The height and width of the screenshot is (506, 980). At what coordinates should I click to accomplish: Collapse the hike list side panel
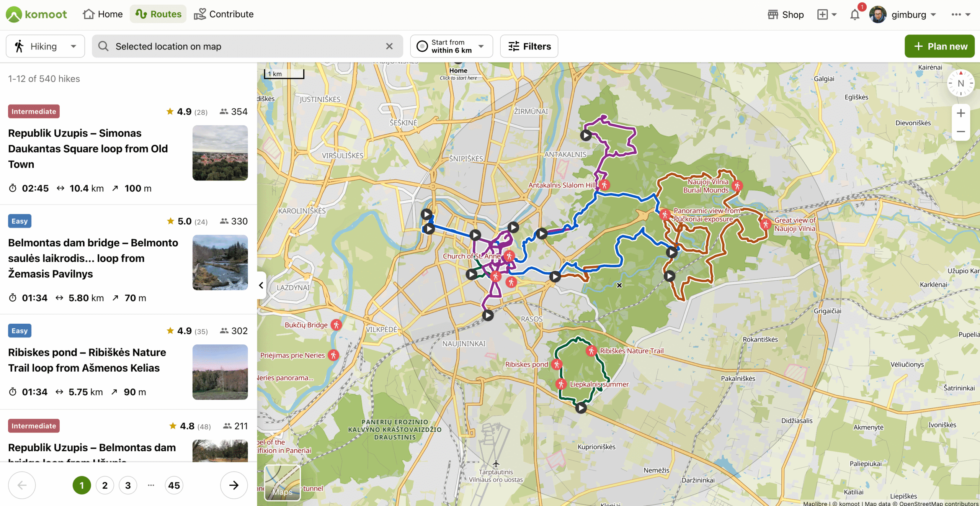[261, 285]
